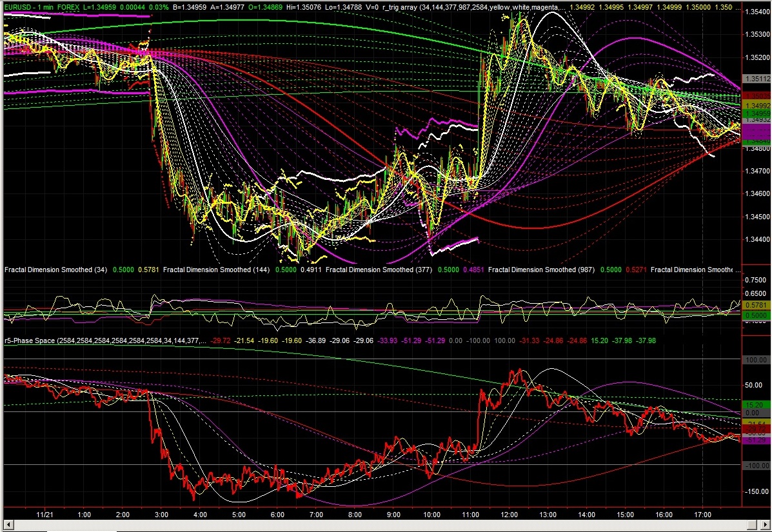The height and width of the screenshot is (532, 772).
Task: Click the 1.34700 price axis label
Action: coord(756,171)
